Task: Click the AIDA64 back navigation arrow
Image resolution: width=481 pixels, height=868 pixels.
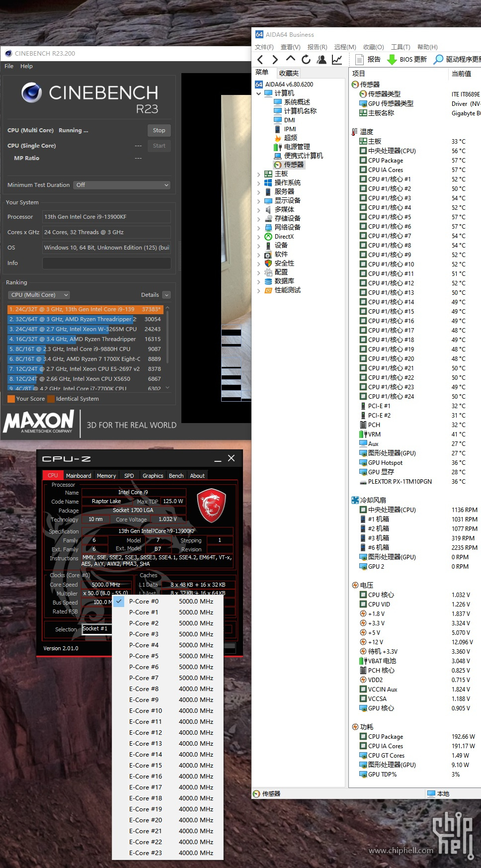Action: [x=260, y=60]
